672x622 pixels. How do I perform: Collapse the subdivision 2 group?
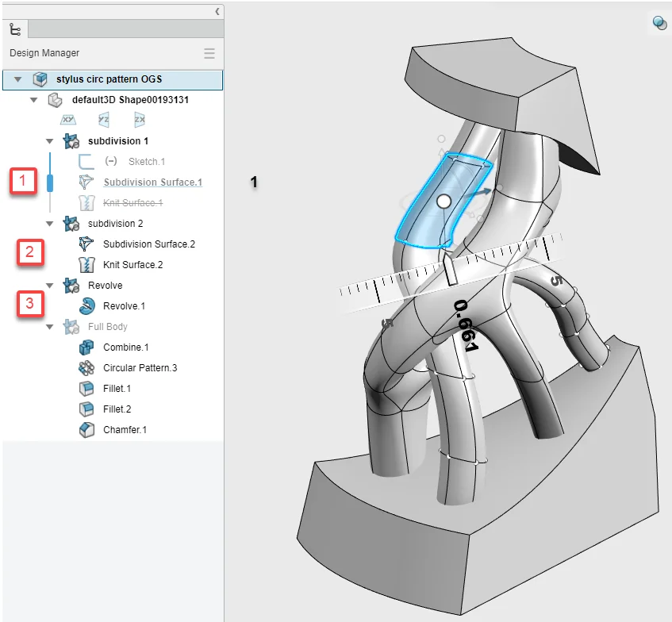pos(50,224)
